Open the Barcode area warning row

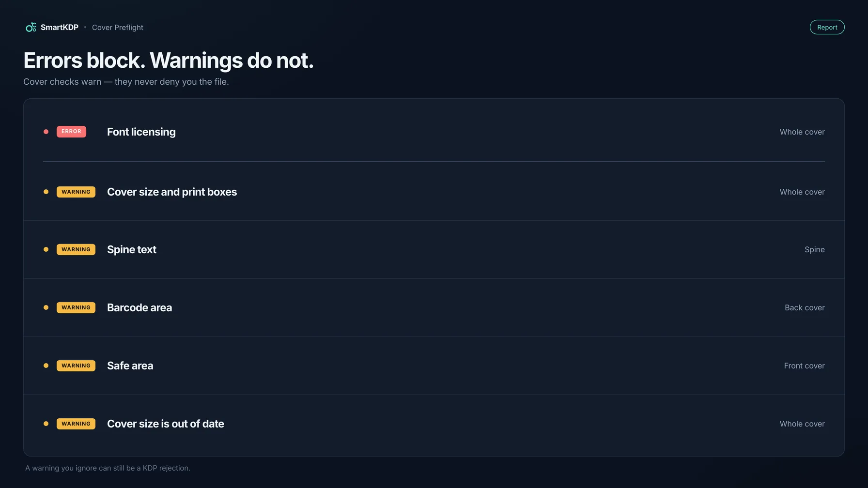(x=434, y=307)
